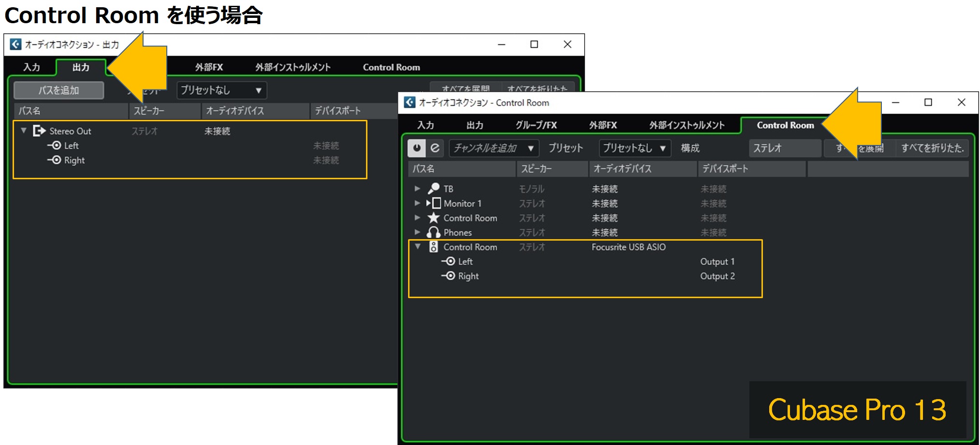Open 外部インストゥルメント tab in 出力 window
980x445 pixels.
(293, 67)
